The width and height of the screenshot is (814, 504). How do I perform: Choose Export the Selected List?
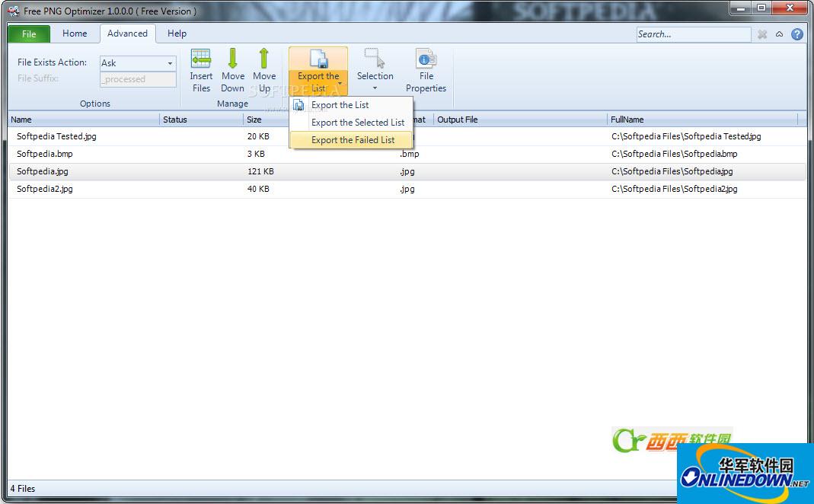click(351, 123)
